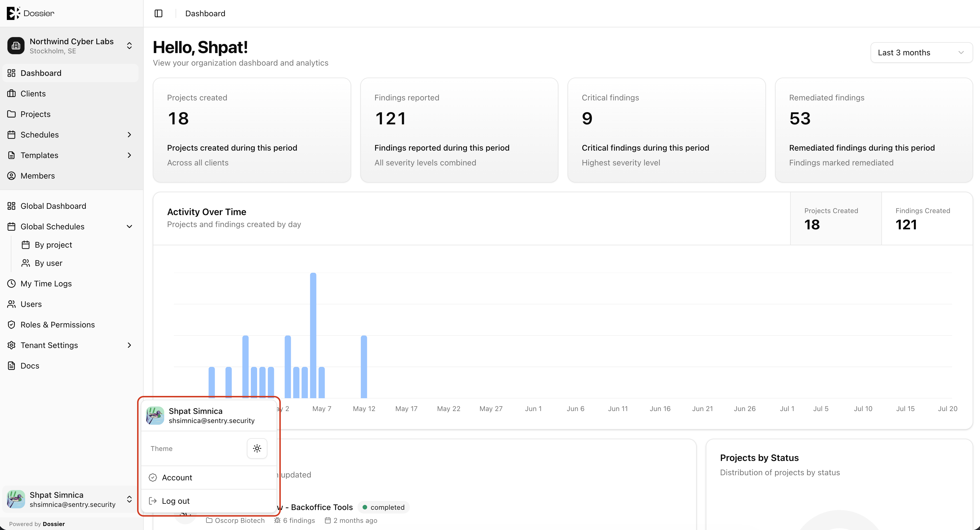980x530 pixels.
Task: Expand the Tenant Settings chevron
Action: pos(129,345)
